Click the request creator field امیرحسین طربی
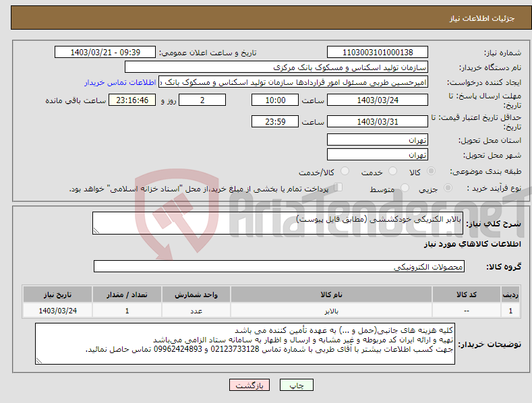The image size is (532, 403). pos(293,82)
